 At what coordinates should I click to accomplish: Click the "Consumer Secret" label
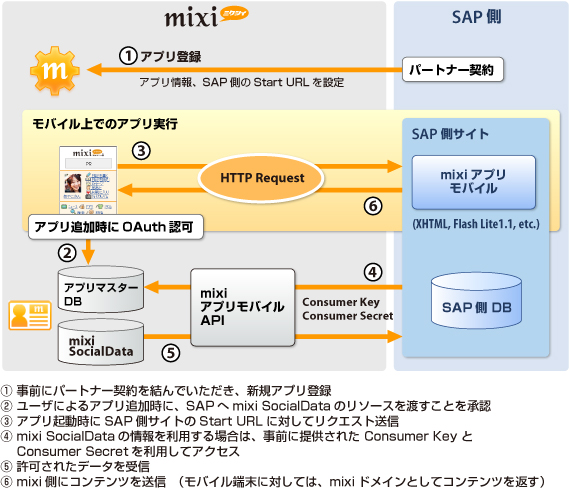click(x=348, y=316)
